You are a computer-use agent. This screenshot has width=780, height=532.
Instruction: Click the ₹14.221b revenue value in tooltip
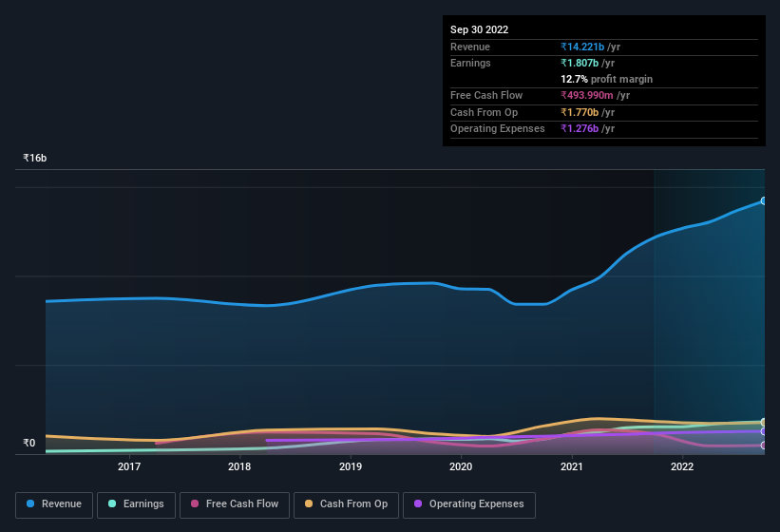(x=582, y=47)
